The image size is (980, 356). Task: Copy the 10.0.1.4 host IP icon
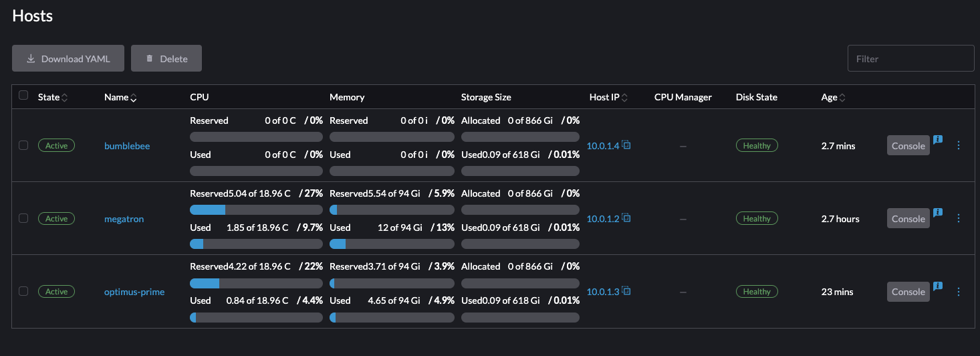626,145
